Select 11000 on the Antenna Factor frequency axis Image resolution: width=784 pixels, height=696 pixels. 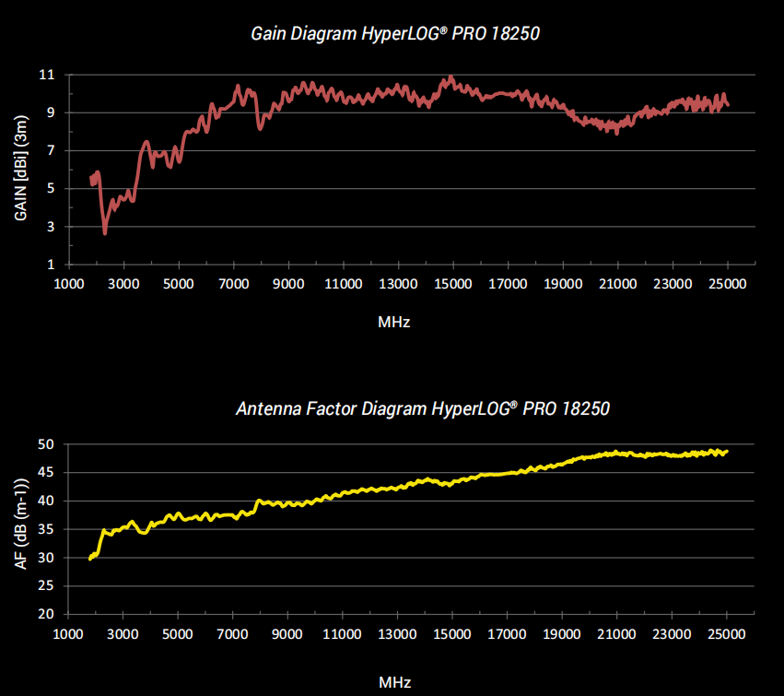pyautogui.click(x=342, y=634)
